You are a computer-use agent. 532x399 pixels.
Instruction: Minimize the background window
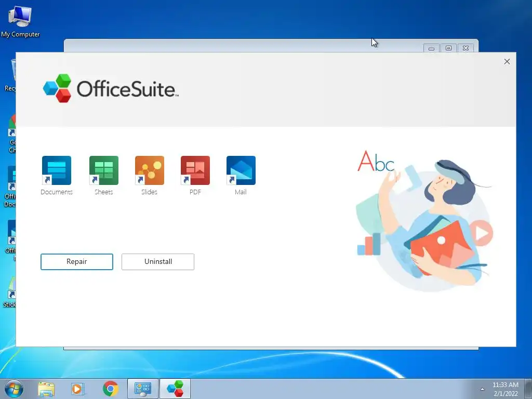(431, 48)
